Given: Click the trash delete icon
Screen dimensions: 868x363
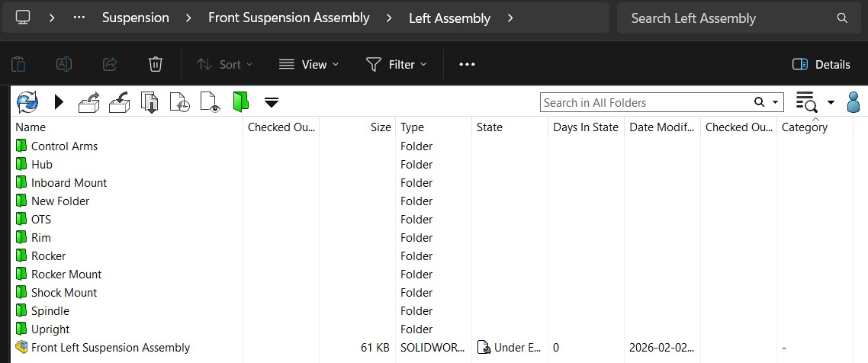Looking at the screenshot, I should click(156, 65).
